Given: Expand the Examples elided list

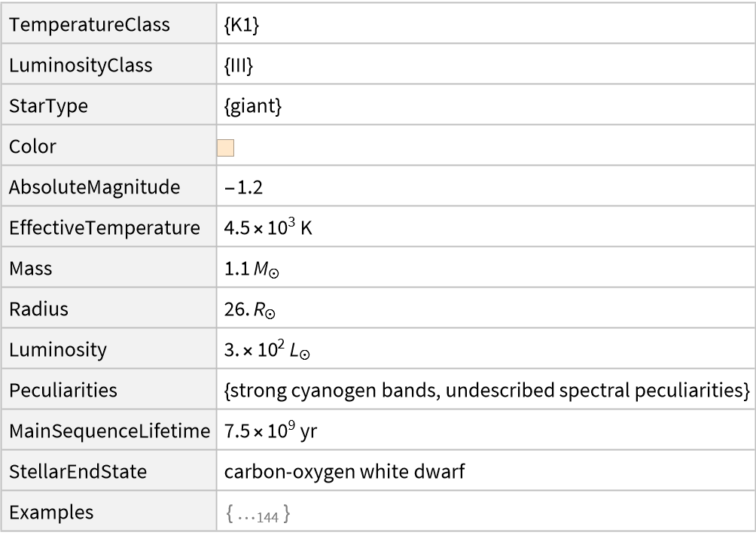Looking at the screenshot, I should click(x=258, y=513).
